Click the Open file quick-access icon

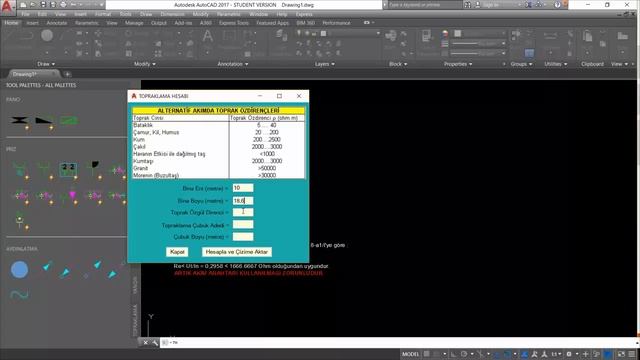33,5
